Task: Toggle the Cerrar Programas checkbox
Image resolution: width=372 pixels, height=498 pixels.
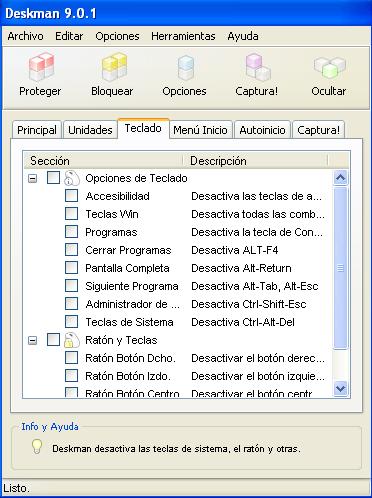Action: point(71,250)
